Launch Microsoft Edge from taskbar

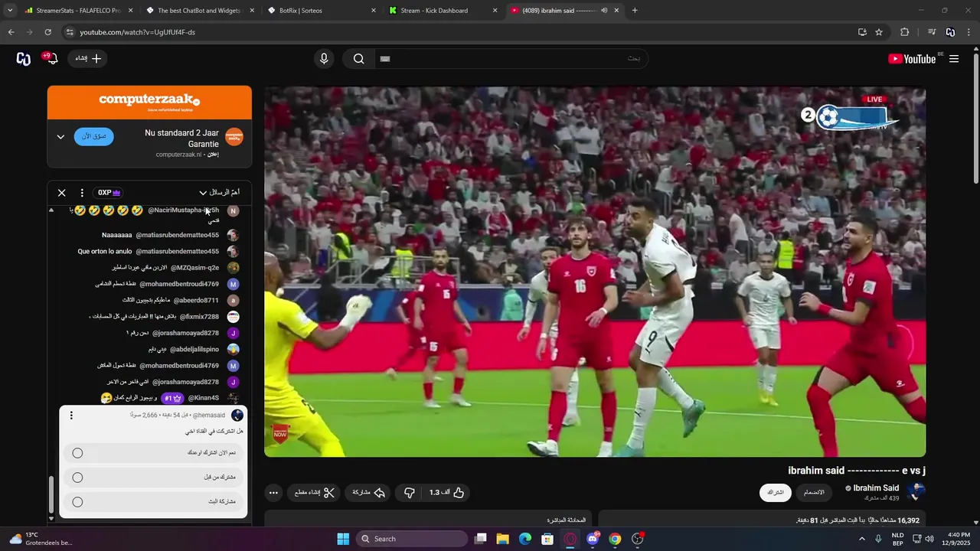coord(524,539)
